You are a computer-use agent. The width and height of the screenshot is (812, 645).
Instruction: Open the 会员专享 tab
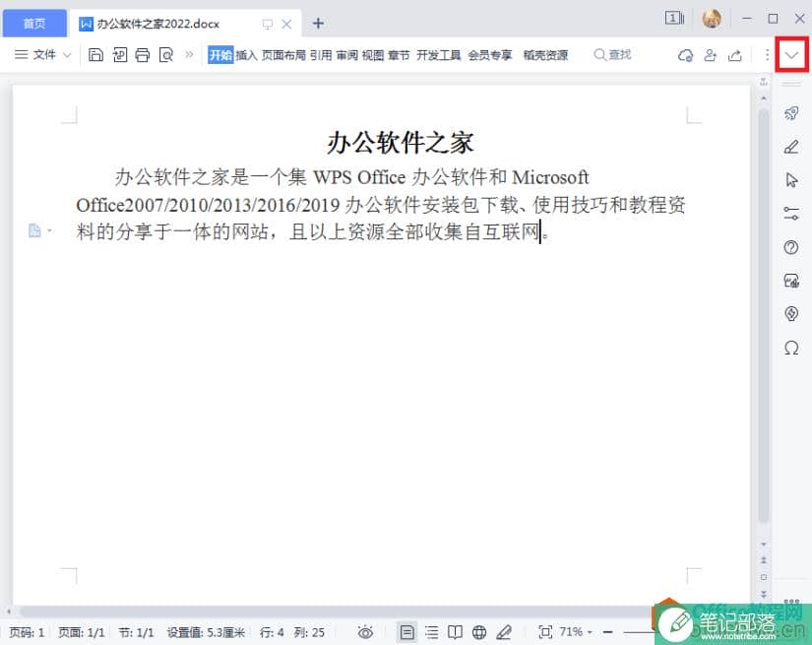(490, 54)
